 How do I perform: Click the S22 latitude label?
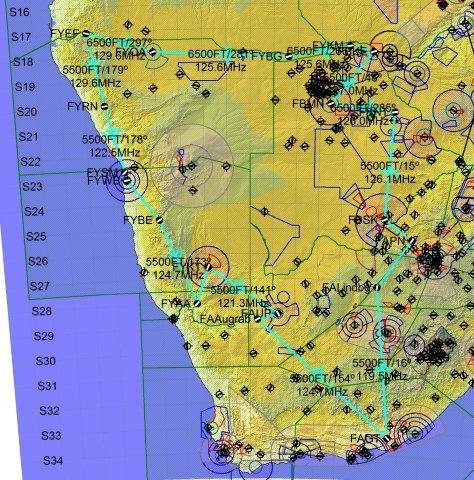pyautogui.click(x=30, y=162)
